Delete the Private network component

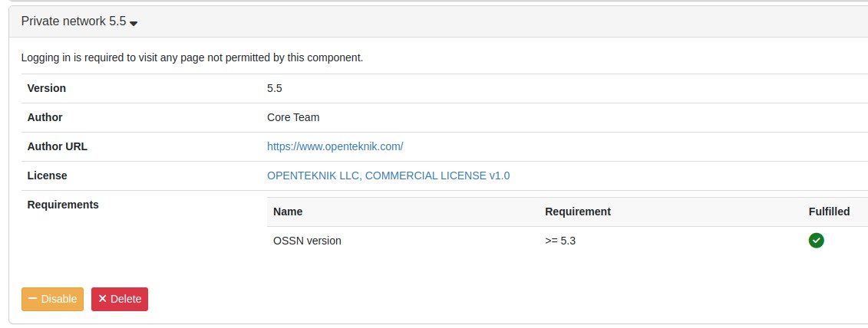(120, 299)
